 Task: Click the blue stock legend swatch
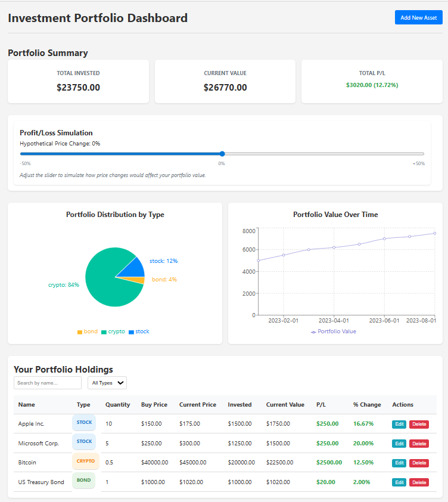coord(132,331)
